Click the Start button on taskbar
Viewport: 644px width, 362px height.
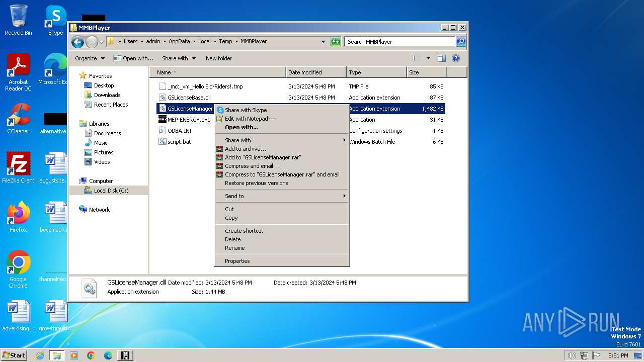[x=14, y=355]
